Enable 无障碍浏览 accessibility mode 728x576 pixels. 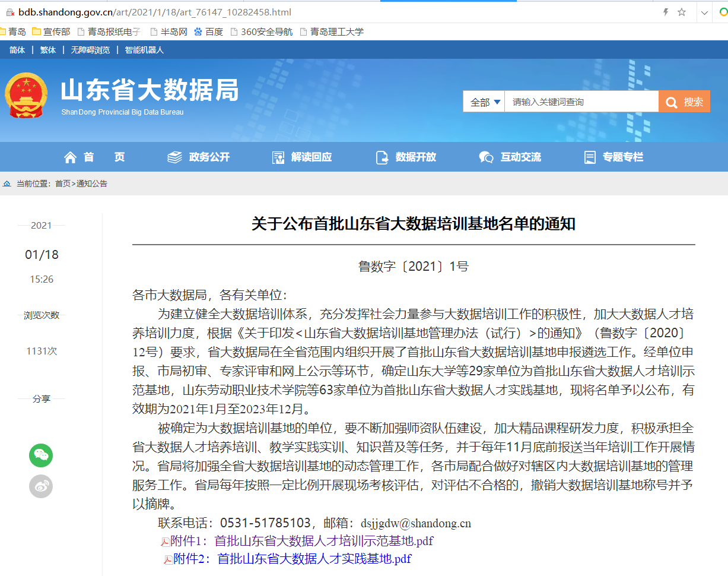click(x=90, y=50)
